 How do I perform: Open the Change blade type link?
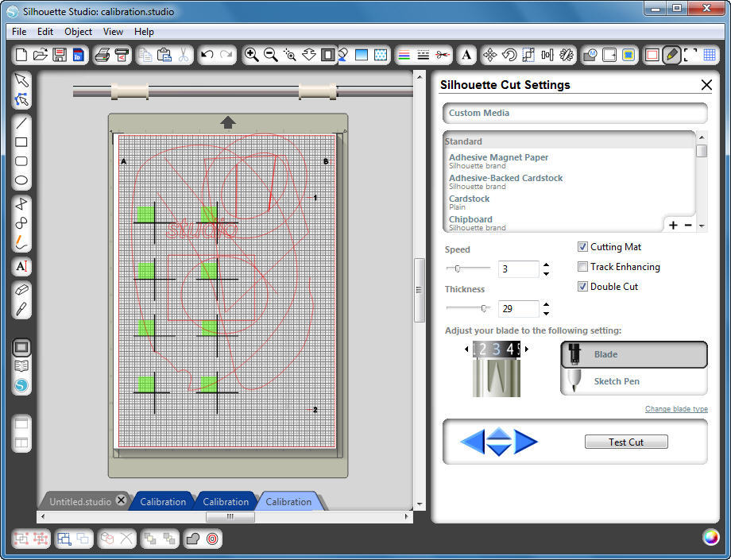tap(676, 408)
